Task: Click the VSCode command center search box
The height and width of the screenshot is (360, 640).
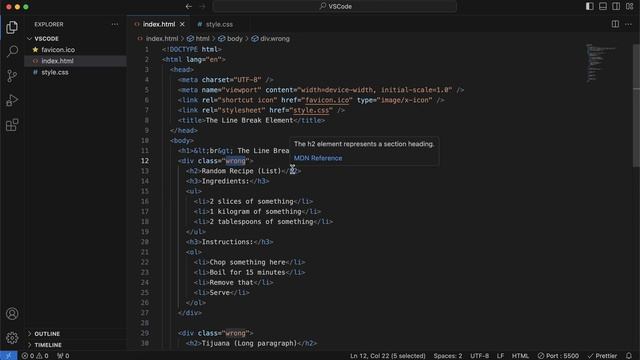Action: pyautogui.click(x=335, y=6)
